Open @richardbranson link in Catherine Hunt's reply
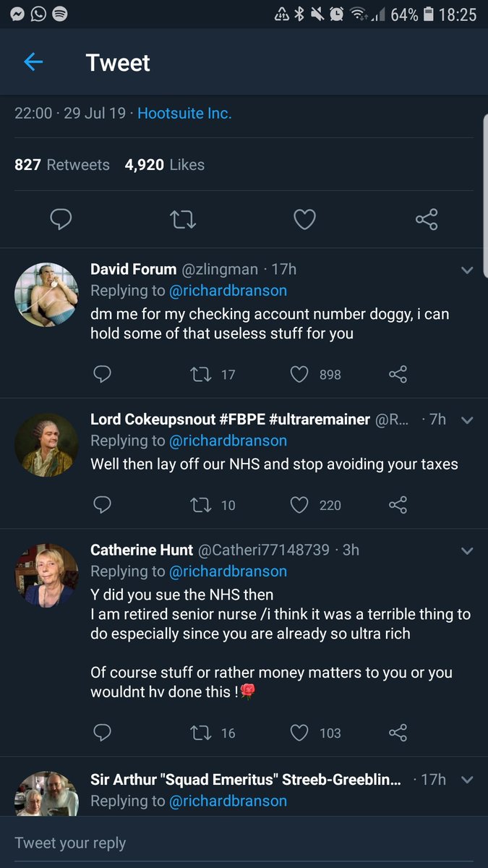Screen dimensions: 488x868 (x=228, y=571)
